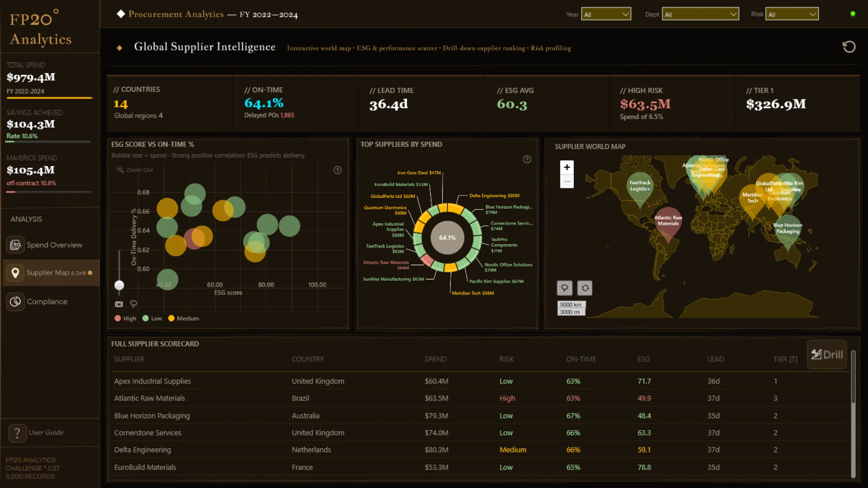The width and height of the screenshot is (868, 488).
Task: Select the EuroBuild Materials scorecard row
Action: pos(481,467)
